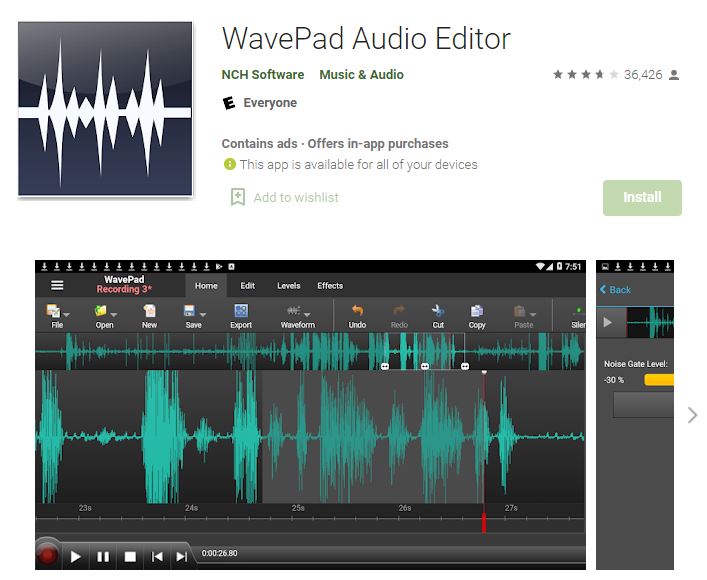The image size is (707, 580).
Task: Add WavePad to wishlist
Action: click(x=285, y=197)
